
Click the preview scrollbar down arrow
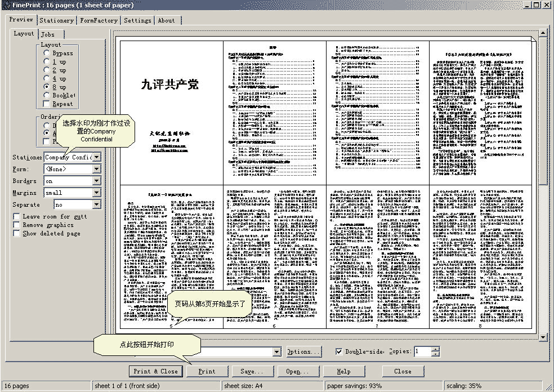543,337
